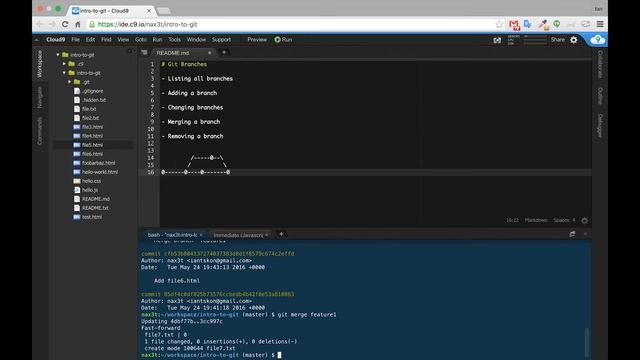The image size is (640, 360).
Task: Expand the .c9 folder
Action: (64, 64)
